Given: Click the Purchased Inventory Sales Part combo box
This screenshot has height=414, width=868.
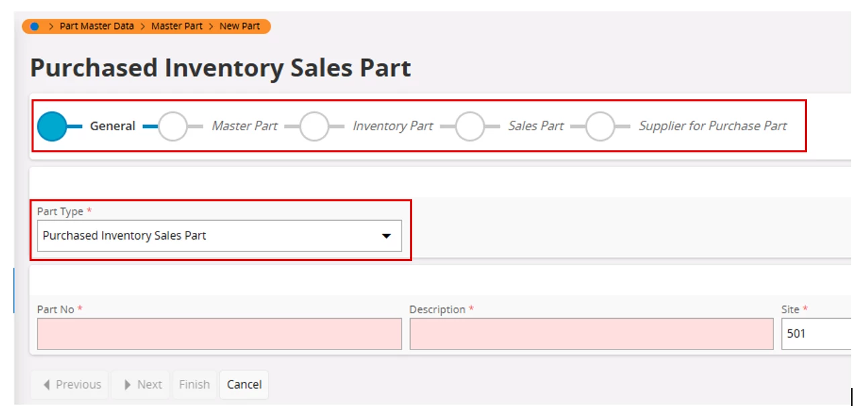Looking at the screenshot, I should click(220, 236).
